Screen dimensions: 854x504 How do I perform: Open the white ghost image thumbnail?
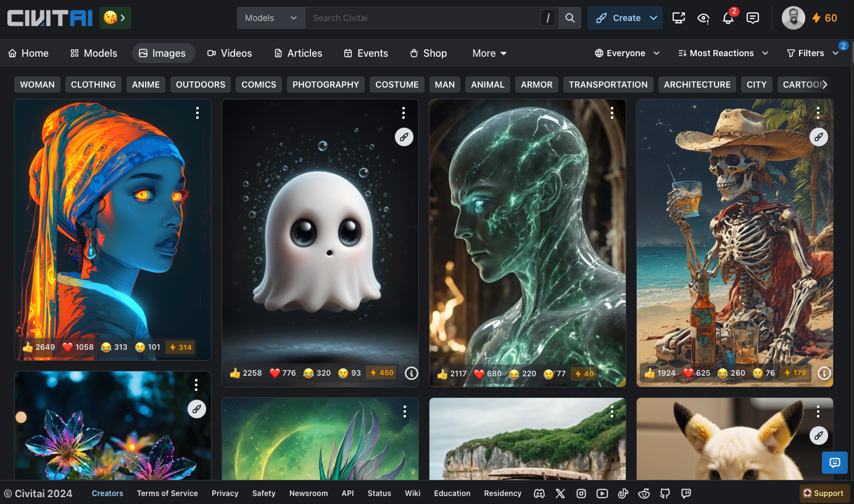320,243
